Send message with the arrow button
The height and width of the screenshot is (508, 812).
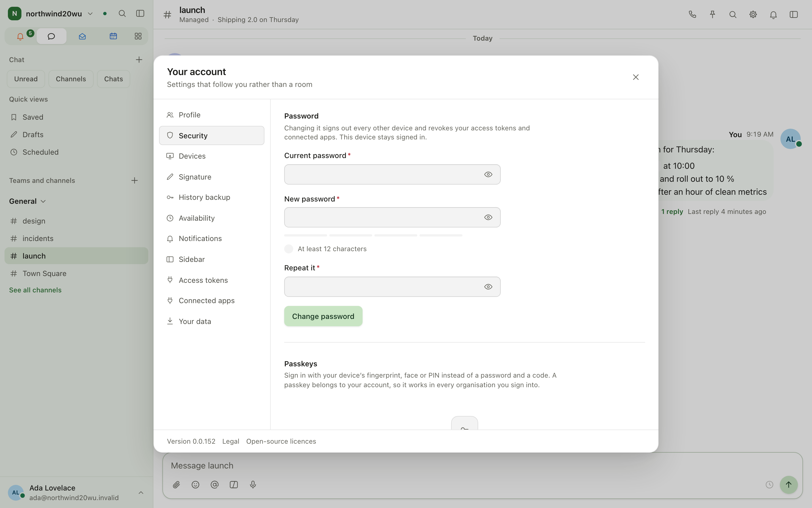tap(789, 485)
